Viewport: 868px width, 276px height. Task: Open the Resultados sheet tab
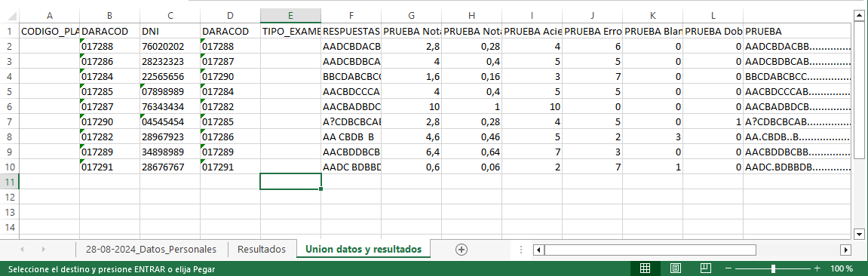261,250
